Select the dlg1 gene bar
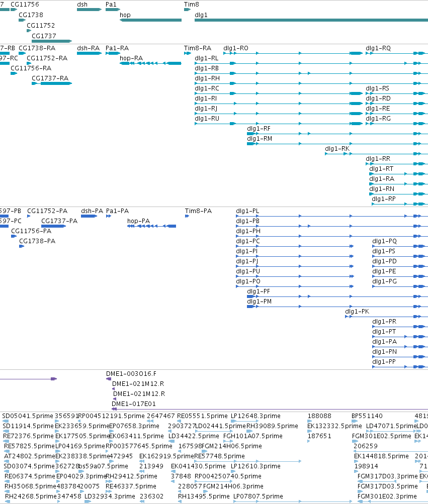 coord(311,20)
